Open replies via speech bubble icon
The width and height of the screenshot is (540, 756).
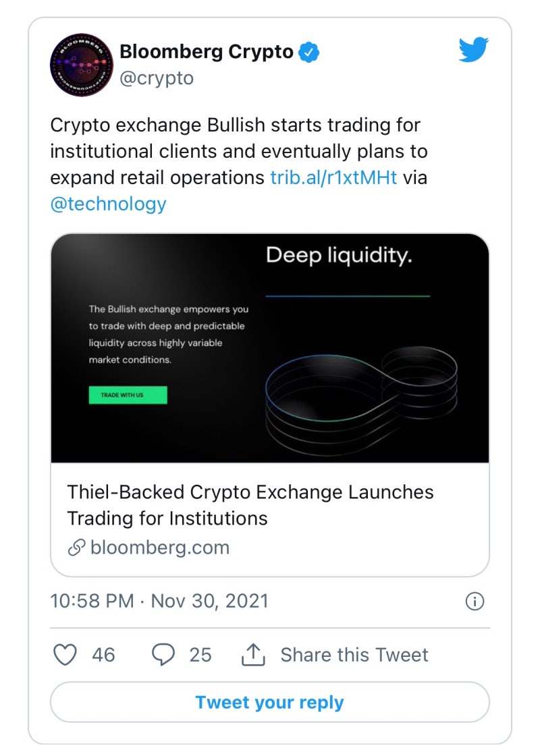point(163,654)
